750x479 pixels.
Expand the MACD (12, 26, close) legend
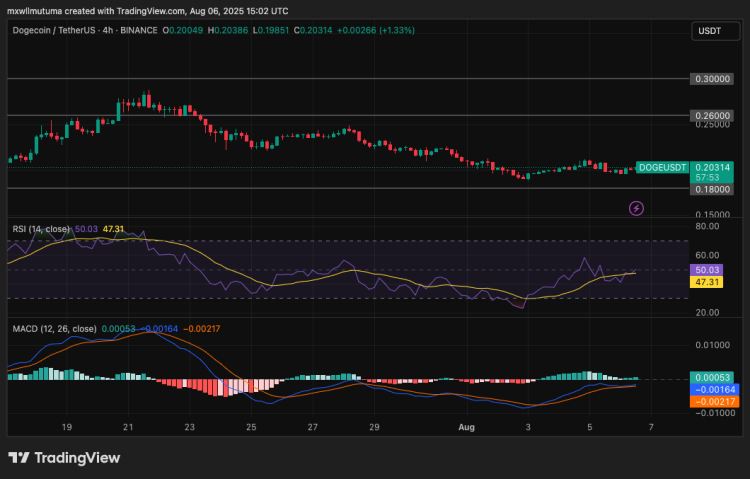(x=54, y=328)
